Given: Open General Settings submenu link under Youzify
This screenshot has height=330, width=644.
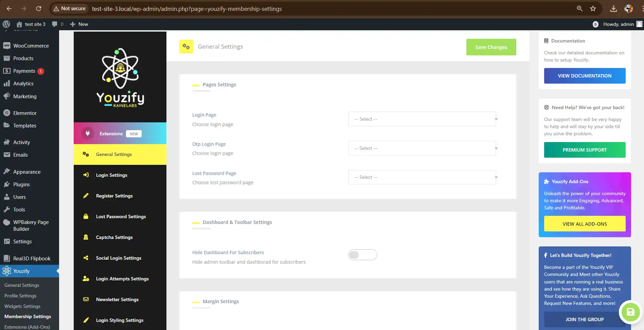Looking at the screenshot, I should pyautogui.click(x=22, y=285).
